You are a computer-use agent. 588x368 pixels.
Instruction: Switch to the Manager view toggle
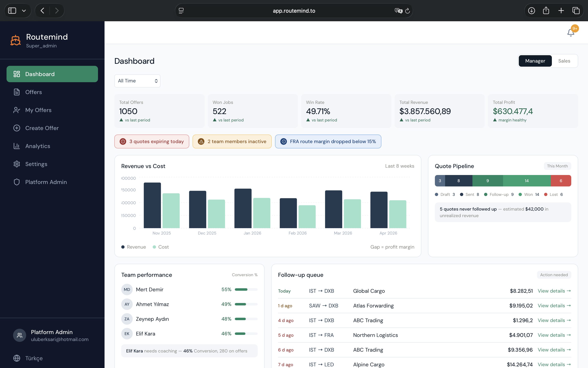coord(535,61)
